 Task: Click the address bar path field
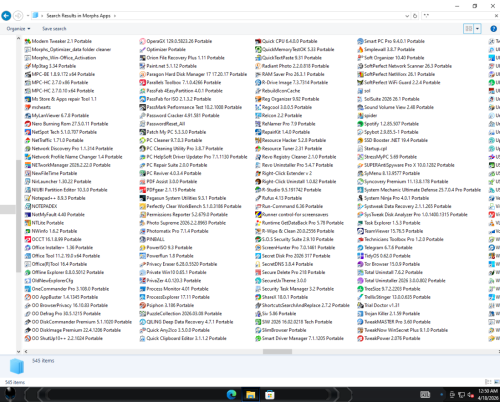tap(220, 16)
